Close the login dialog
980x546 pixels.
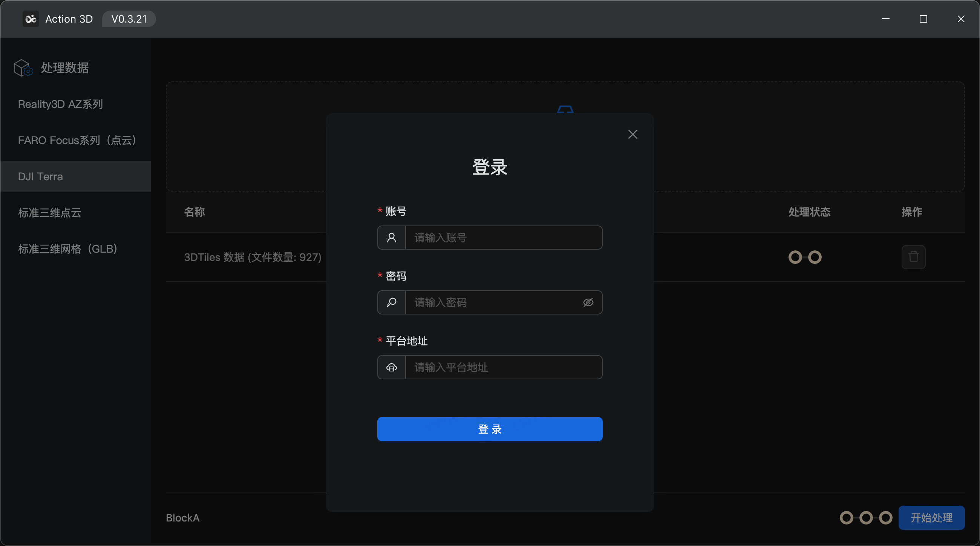(x=632, y=134)
